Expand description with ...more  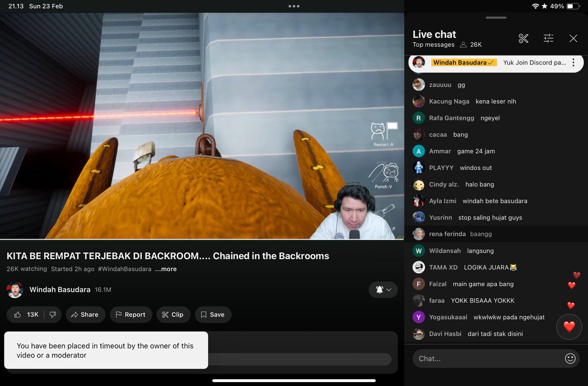(x=166, y=269)
